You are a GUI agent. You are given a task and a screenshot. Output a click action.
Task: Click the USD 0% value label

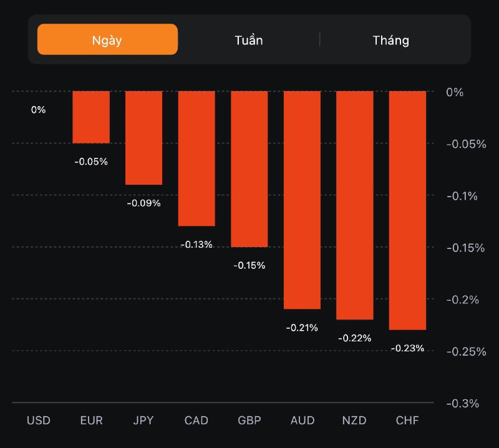coord(38,110)
